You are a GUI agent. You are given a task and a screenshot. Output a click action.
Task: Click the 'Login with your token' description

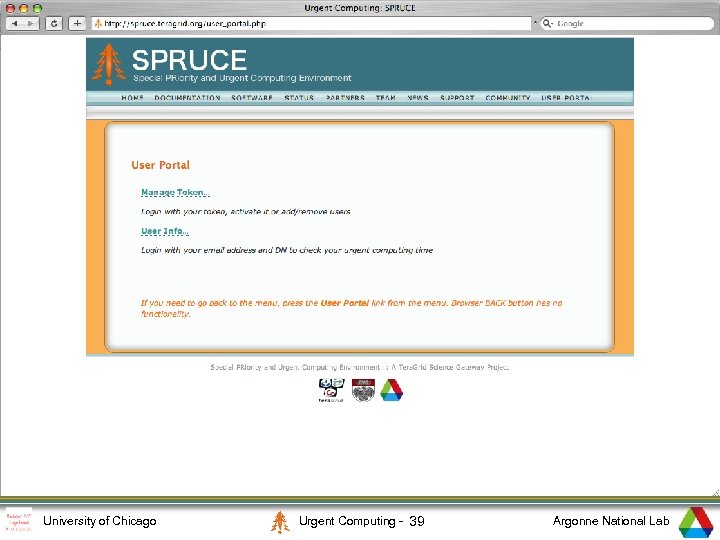[246, 212]
